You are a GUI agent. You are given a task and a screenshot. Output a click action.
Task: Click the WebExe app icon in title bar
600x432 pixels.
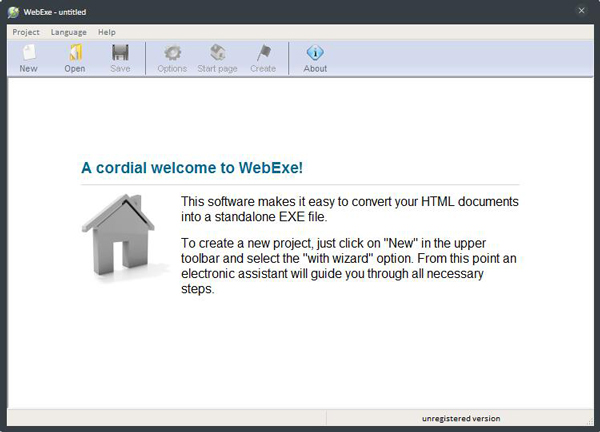[13, 12]
